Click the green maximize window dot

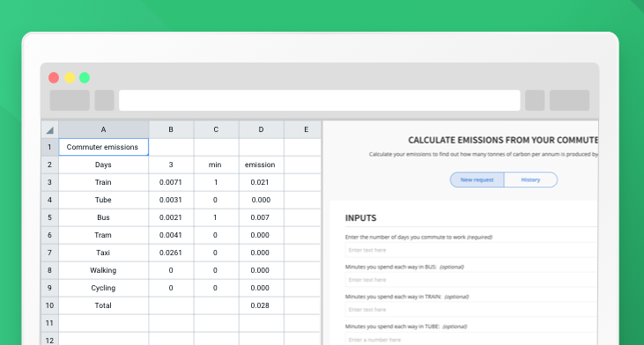pos(85,77)
